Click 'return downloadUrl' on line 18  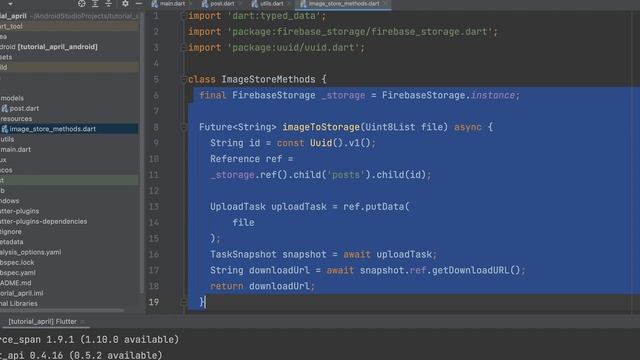coord(262,286)
